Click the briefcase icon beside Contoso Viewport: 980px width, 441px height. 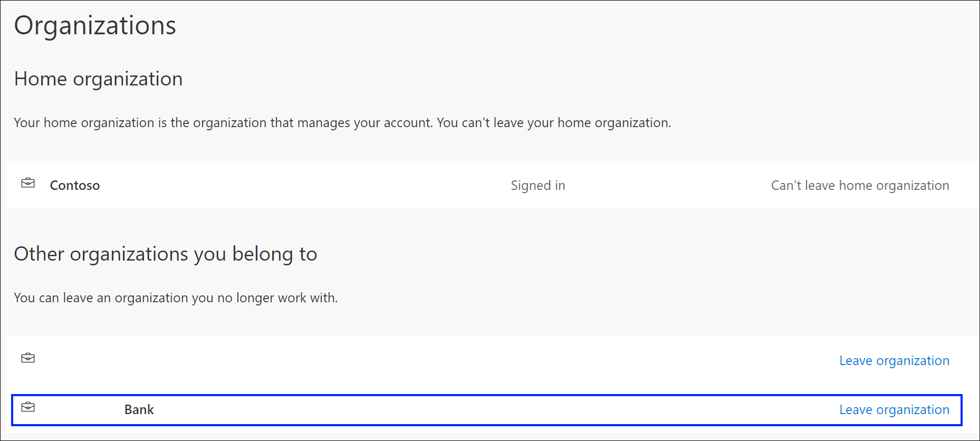pos(28,183)
